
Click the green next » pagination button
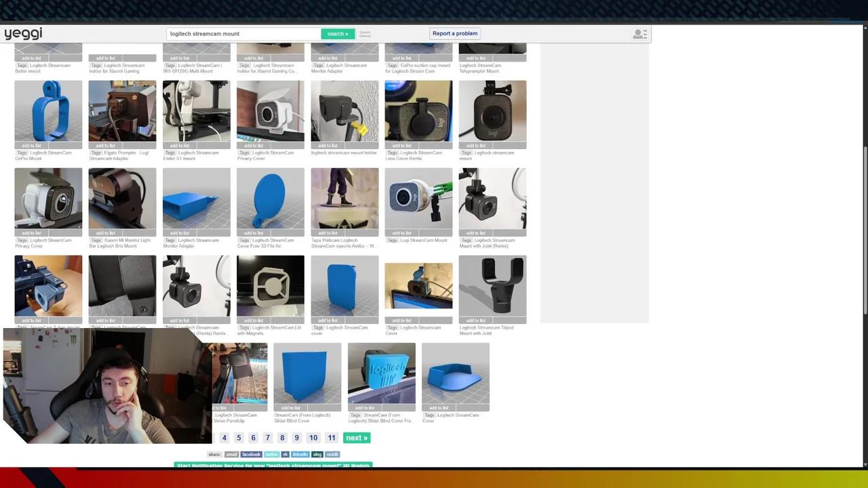click(x=357, y=438)
